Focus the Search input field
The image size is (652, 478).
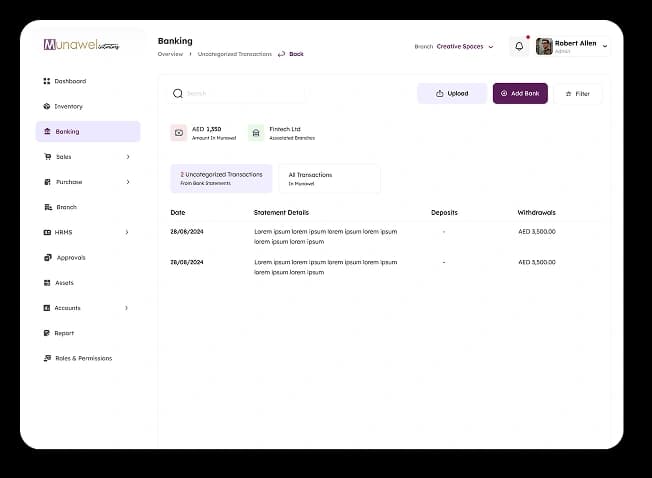coord(237,94)
